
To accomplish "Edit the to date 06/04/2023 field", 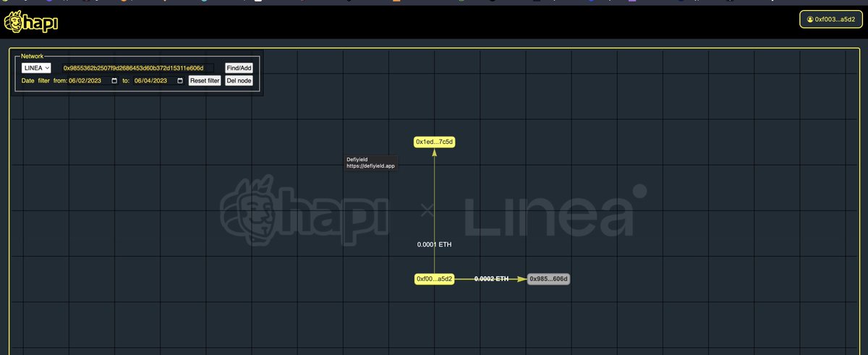I will tap(158, 81).
